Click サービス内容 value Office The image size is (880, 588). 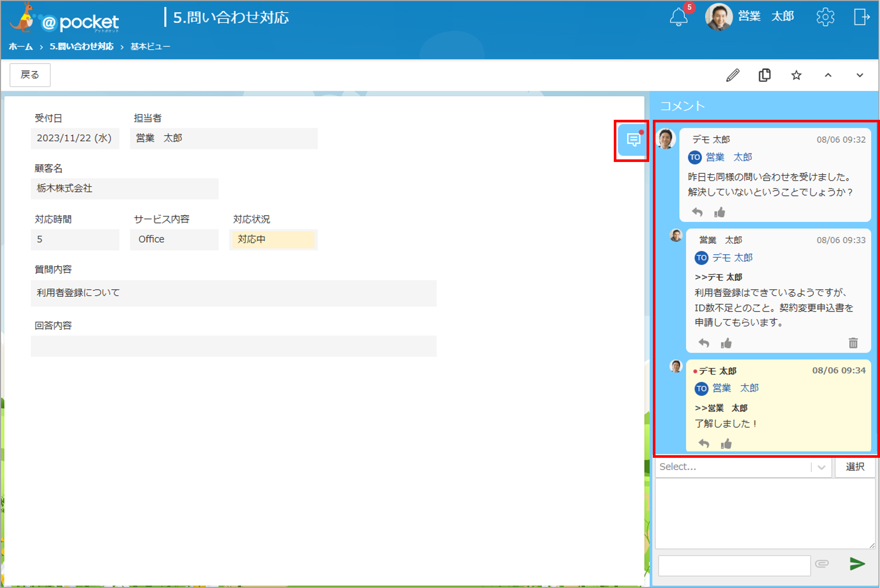(174, 240)
